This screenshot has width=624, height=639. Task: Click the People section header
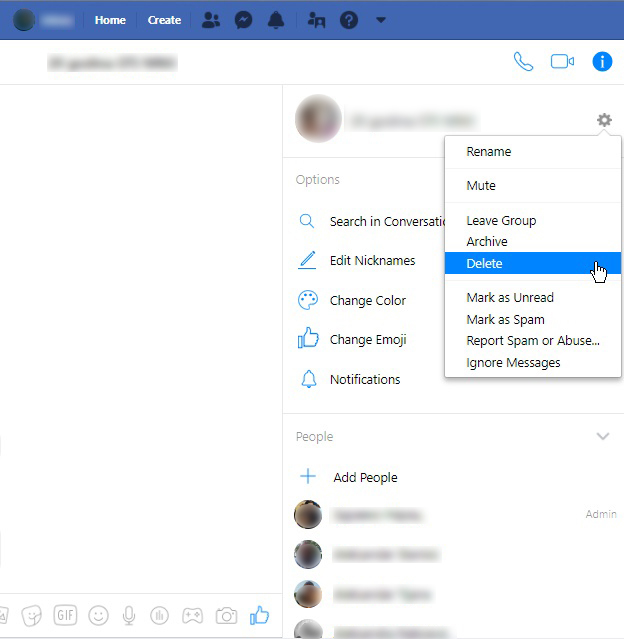(314, 436)
